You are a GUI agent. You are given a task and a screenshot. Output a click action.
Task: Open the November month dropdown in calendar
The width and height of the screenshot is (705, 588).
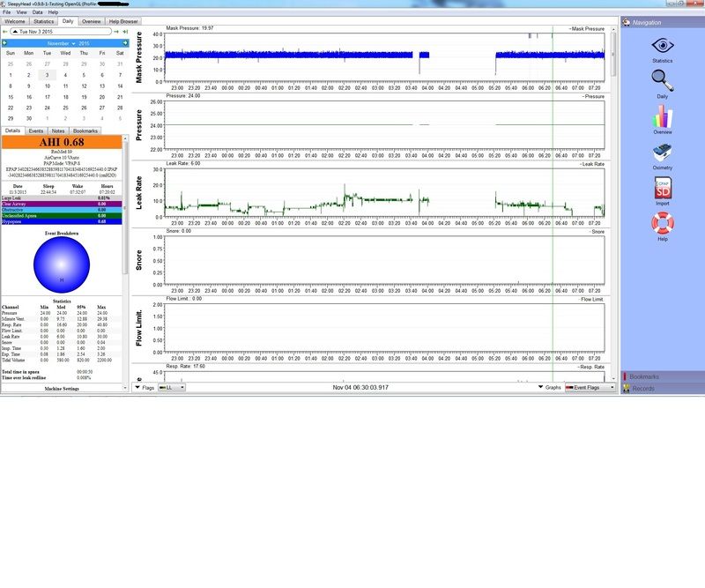pyautogui.click(x=61, y=43)
